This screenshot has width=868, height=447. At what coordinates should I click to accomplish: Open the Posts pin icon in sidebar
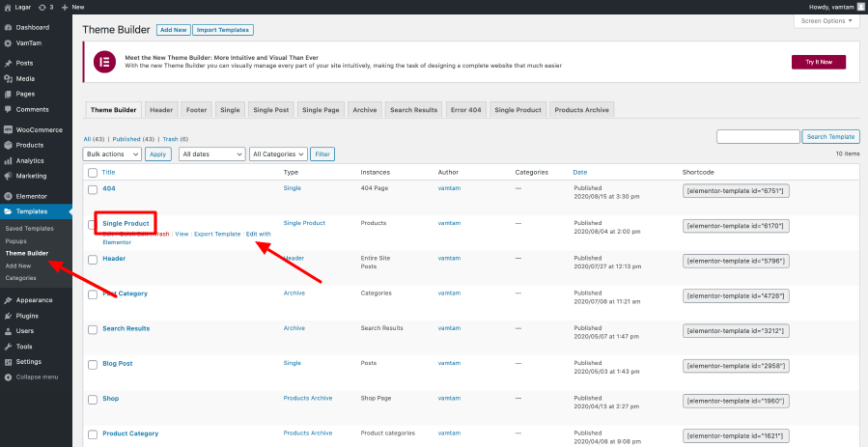pyautogui.click(x=8, y=63)
